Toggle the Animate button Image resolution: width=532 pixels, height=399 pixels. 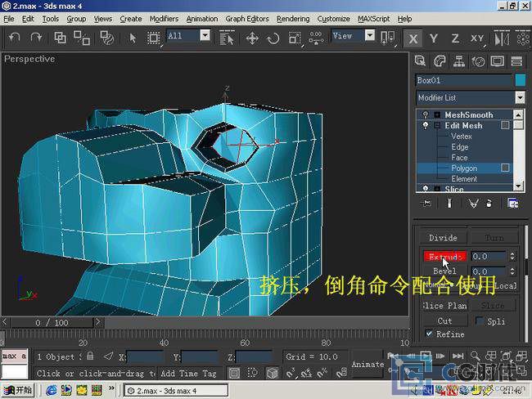pos(367,365)
